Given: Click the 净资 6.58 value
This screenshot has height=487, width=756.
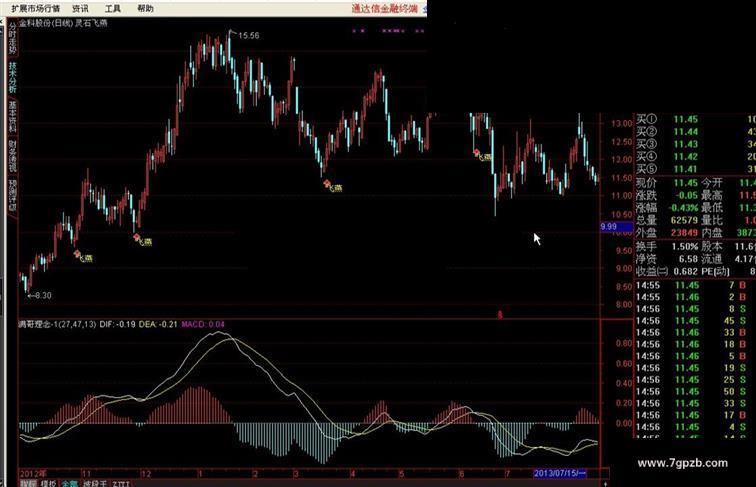Looking at the screenshot, I should [688, 259].
